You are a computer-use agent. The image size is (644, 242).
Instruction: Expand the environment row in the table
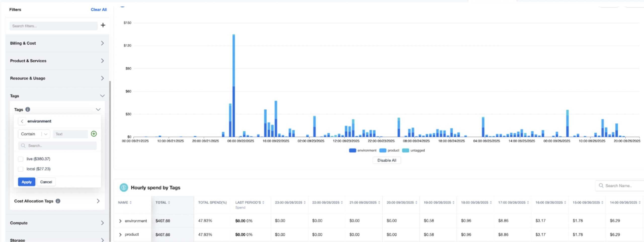[x=120, y=221]
